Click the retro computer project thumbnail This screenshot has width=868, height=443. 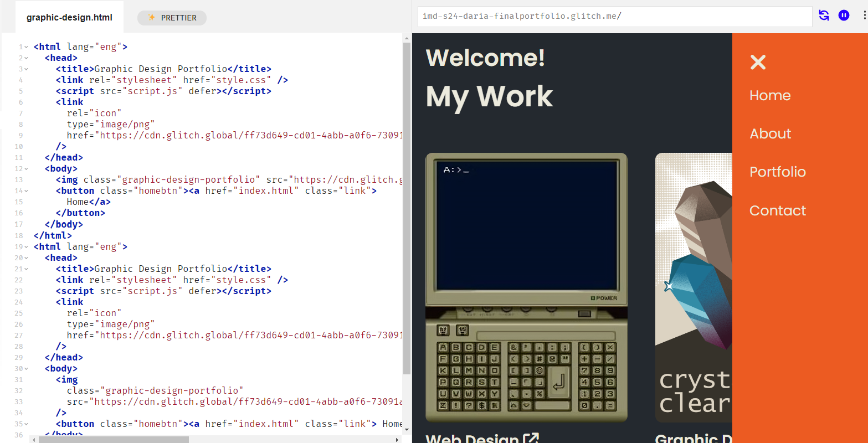(x=526, y=288)
